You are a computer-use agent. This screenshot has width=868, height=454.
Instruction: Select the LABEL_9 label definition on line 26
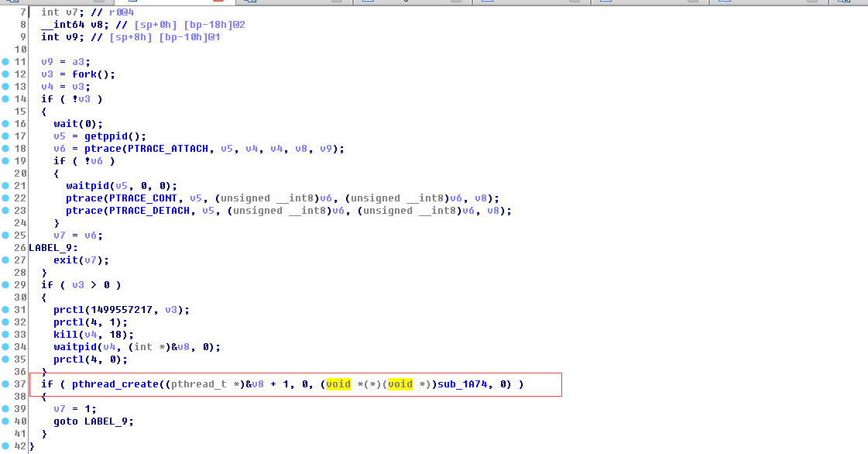(x=53, y=248)
